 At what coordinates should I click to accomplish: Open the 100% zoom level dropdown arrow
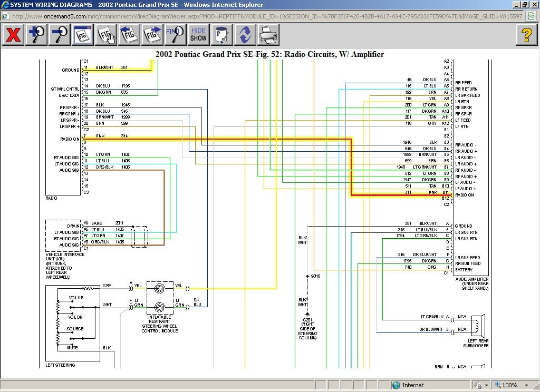pos(527,385)
